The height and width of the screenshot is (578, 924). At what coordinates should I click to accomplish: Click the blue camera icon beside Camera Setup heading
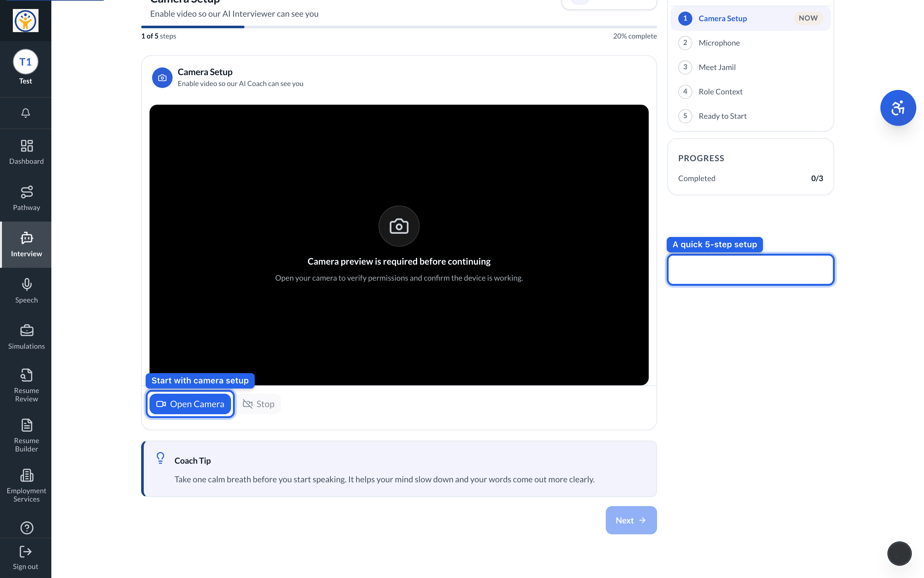point(162,78)
